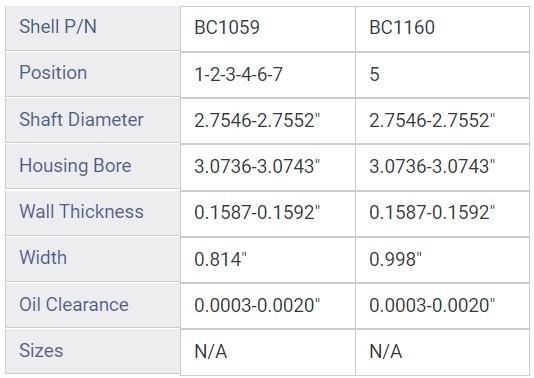
Task: Click the position value 5 cell
Action: [x=442, y=75]
